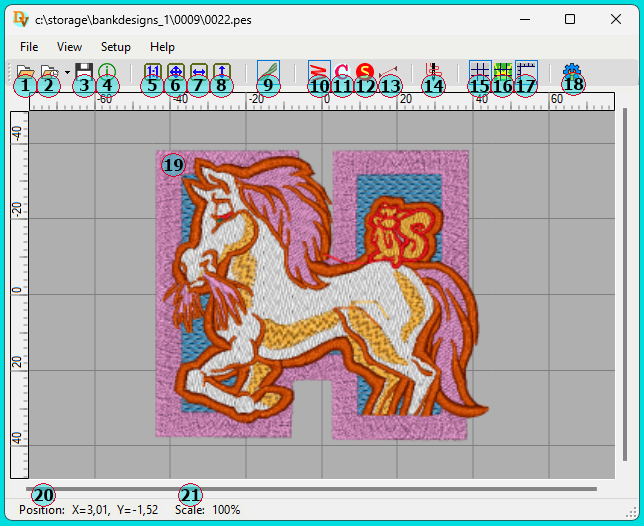644x526 pixels.
Task: Toggle the red stitches display button
Action: (x=319, y=72)
